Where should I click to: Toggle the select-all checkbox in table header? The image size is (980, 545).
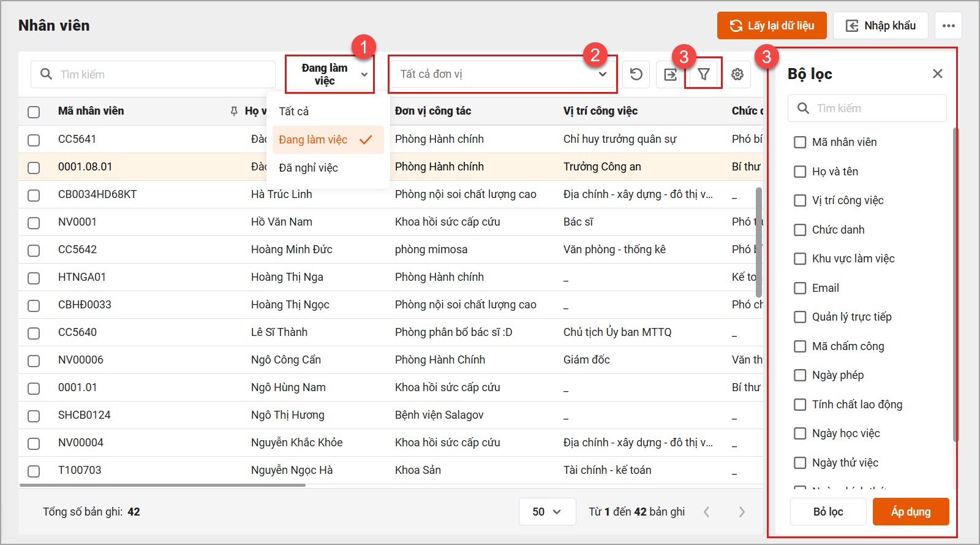tap(34, 112)
